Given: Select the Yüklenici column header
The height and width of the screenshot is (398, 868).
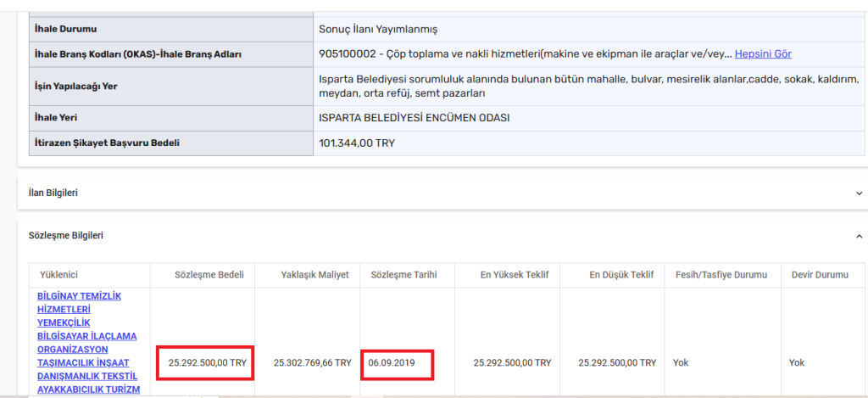Looking at the screenshot, I should coord(58,275).
